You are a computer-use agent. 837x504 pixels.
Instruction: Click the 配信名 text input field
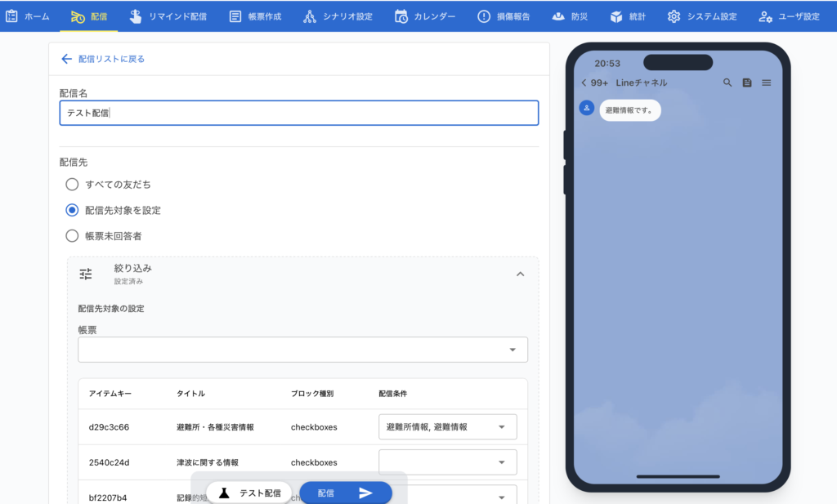pos(299,113)
